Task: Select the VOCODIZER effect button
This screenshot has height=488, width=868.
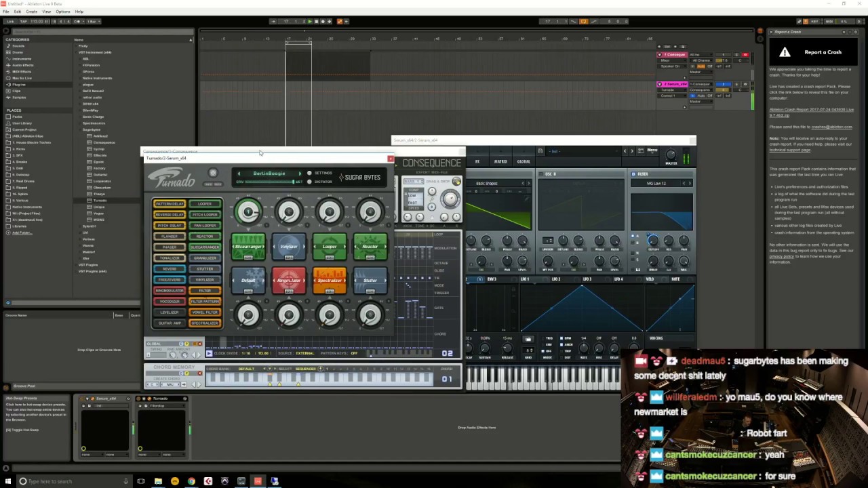Action: (170, 302)
